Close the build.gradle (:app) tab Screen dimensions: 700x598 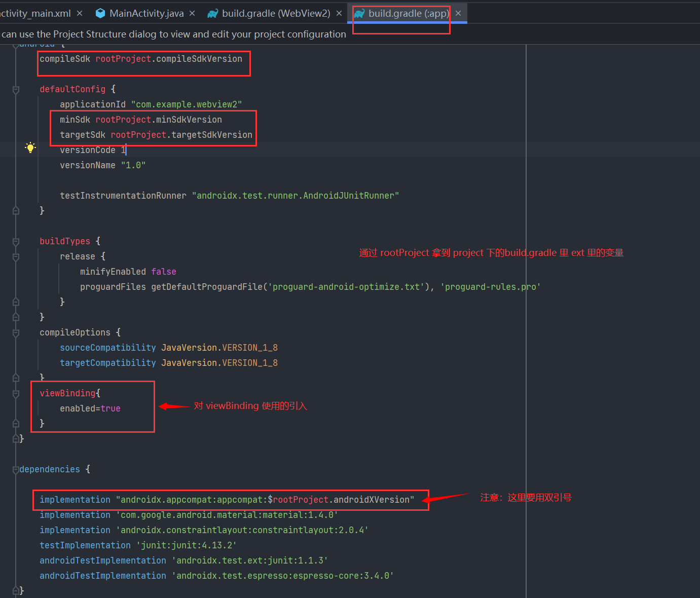(x=458, y=13)
